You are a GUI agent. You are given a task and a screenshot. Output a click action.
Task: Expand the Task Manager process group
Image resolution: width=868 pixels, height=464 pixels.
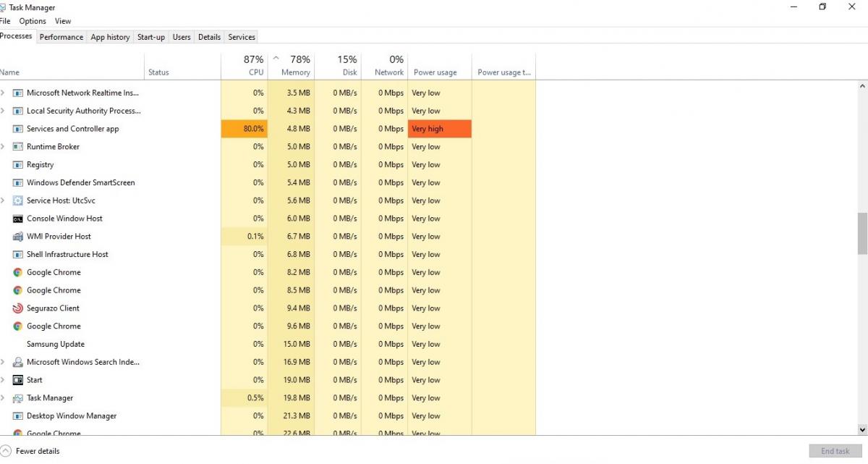pos(3,398)
